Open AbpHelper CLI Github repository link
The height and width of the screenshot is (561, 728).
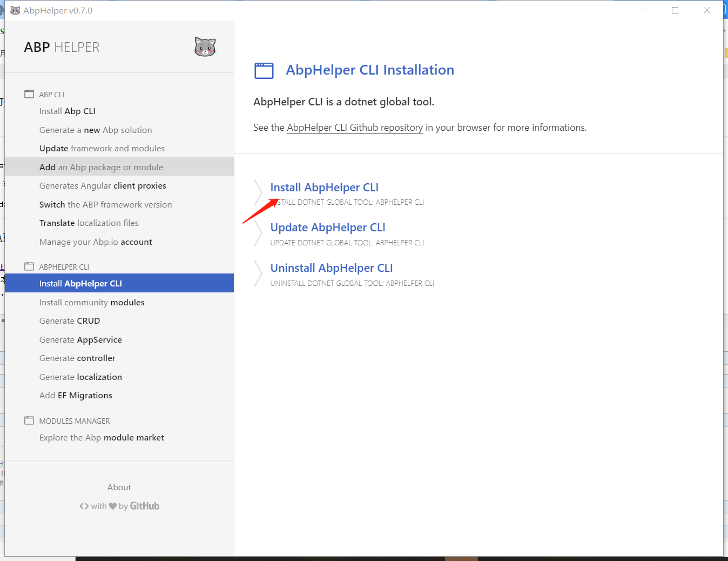(x=355, y=128)
